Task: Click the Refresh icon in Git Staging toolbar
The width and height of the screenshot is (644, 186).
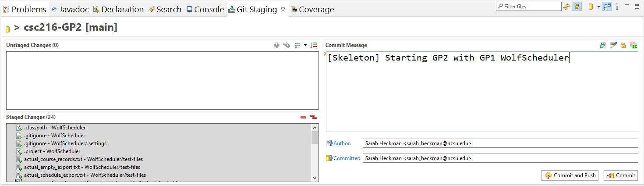Action: (x=566, y=7)
